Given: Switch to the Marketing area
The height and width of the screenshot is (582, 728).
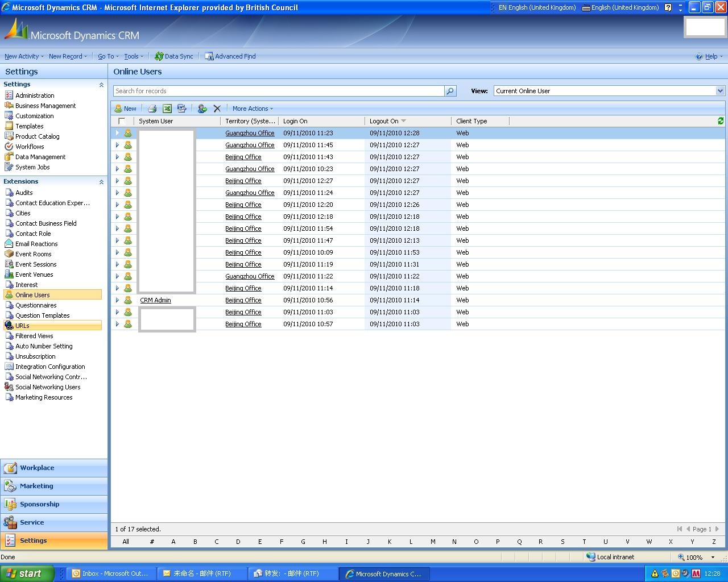Looking at the screenshot, I should click(x=54, y=486).
